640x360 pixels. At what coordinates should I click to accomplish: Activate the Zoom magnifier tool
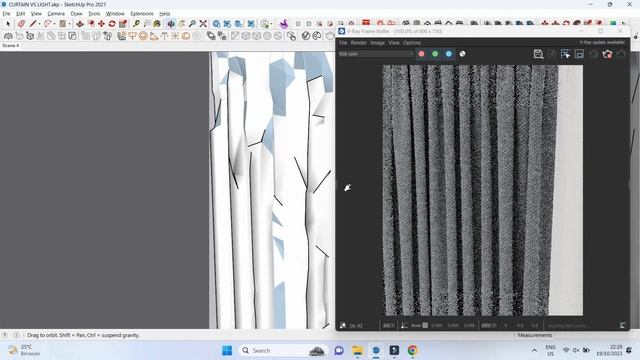click(x=192, y=24)
